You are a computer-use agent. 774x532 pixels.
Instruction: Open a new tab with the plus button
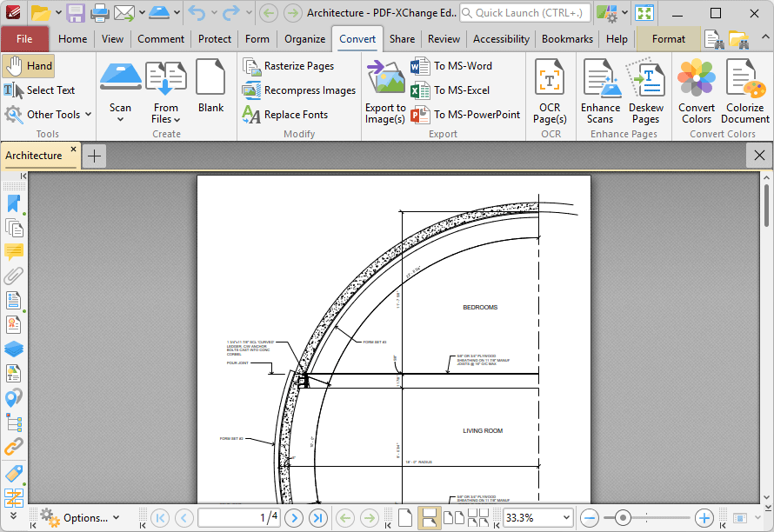coord(94,156)
